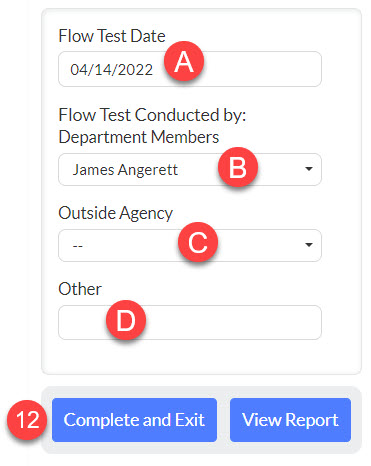Click the red 12 step marker
Image resolution: width=371 pixels, height=466 pixels.
pyautogui.click(x=27, y=420)
